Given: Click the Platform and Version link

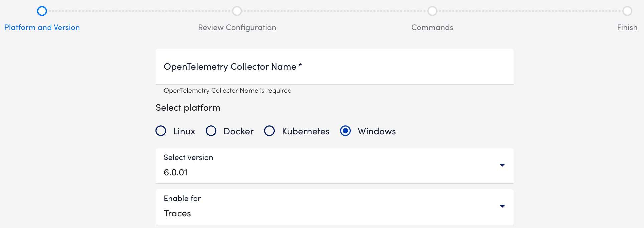Looking at the screenshot, I should point(42,27).
